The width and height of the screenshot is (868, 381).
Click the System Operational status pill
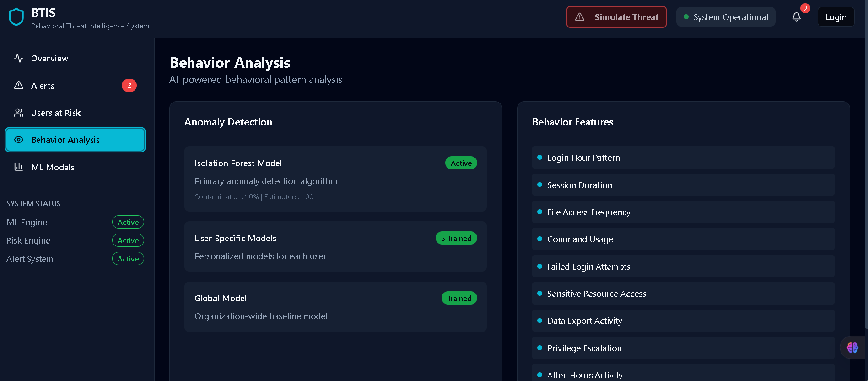point(725,17)
